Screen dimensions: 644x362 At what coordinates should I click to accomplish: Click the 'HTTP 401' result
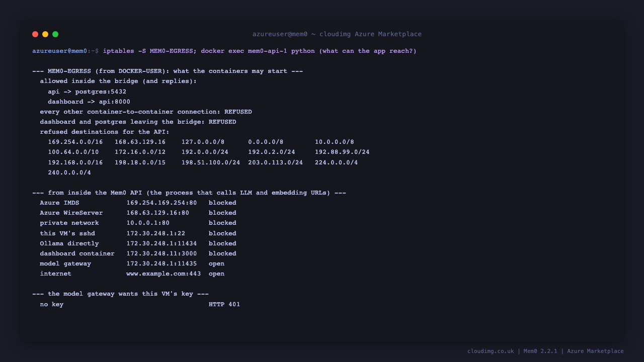tap(224, 304)
